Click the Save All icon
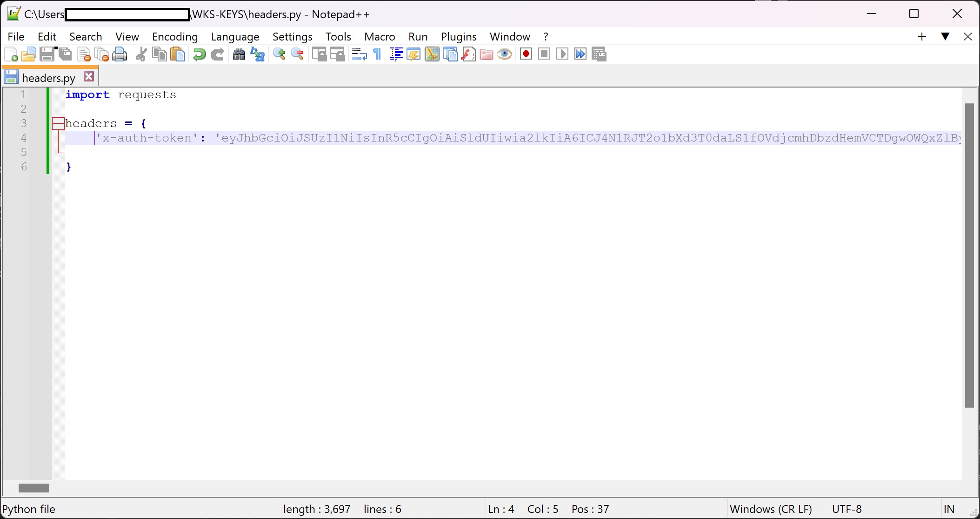 pyautogui.click(x=65, y=54)
